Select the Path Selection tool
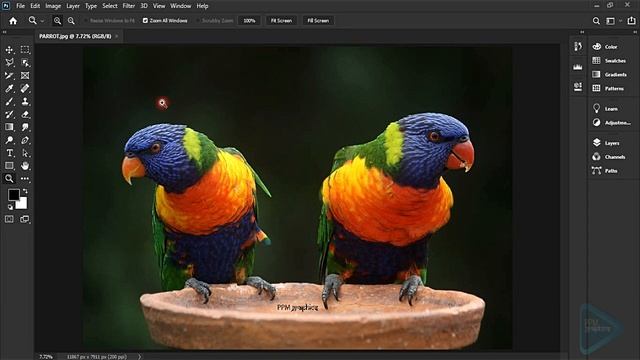Image resolution: width=640 pixels, height=360 pixels. [25, 153]
